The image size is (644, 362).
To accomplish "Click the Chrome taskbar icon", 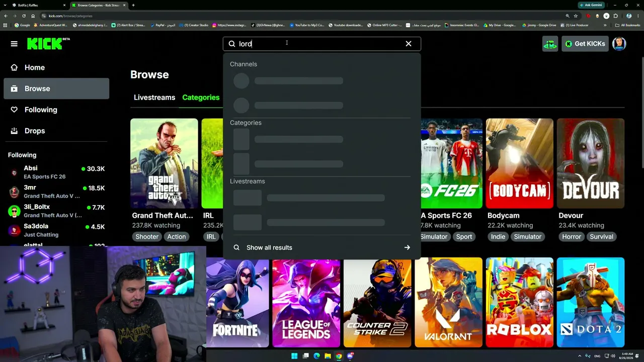I will 339,356.
